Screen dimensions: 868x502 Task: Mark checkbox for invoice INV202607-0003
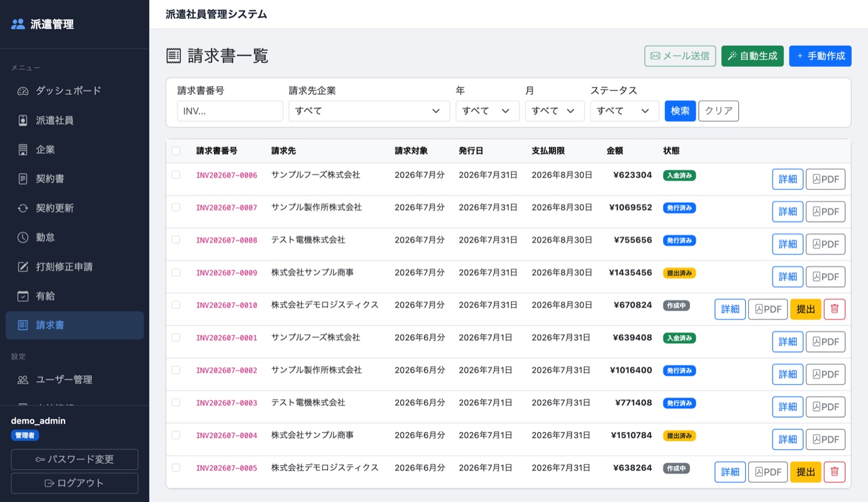176,403
